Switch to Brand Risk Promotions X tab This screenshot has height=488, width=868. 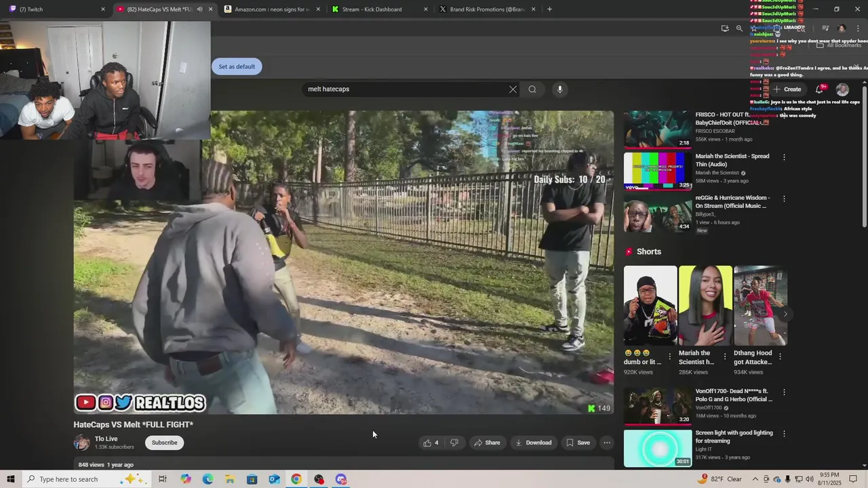click(487, 9)
